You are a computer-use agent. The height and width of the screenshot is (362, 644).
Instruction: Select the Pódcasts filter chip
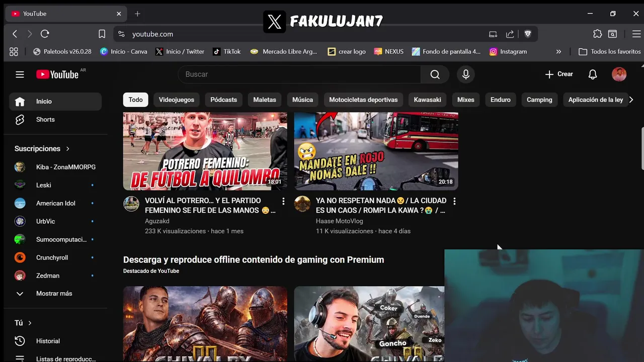coord(223,100)
